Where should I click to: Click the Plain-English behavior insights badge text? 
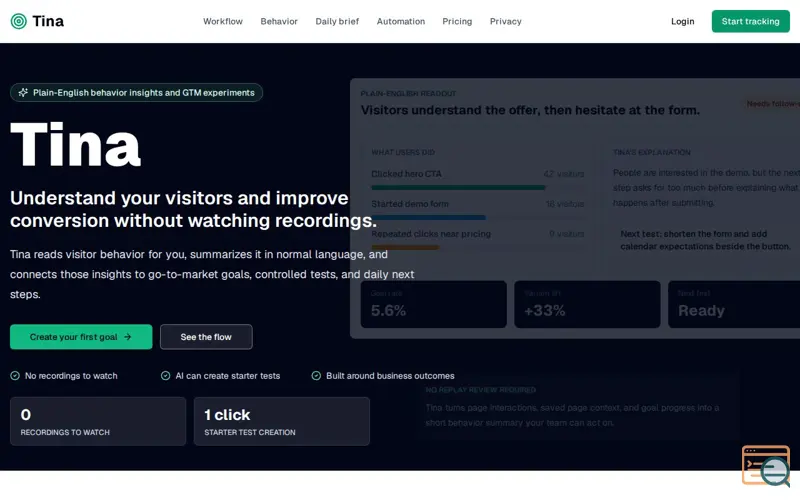[143, 92]
